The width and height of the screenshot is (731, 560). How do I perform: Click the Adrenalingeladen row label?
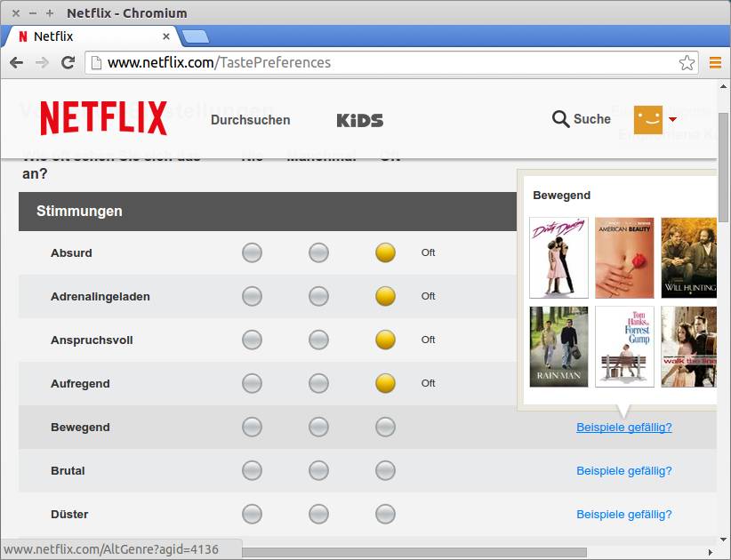[x=100, y=297]
